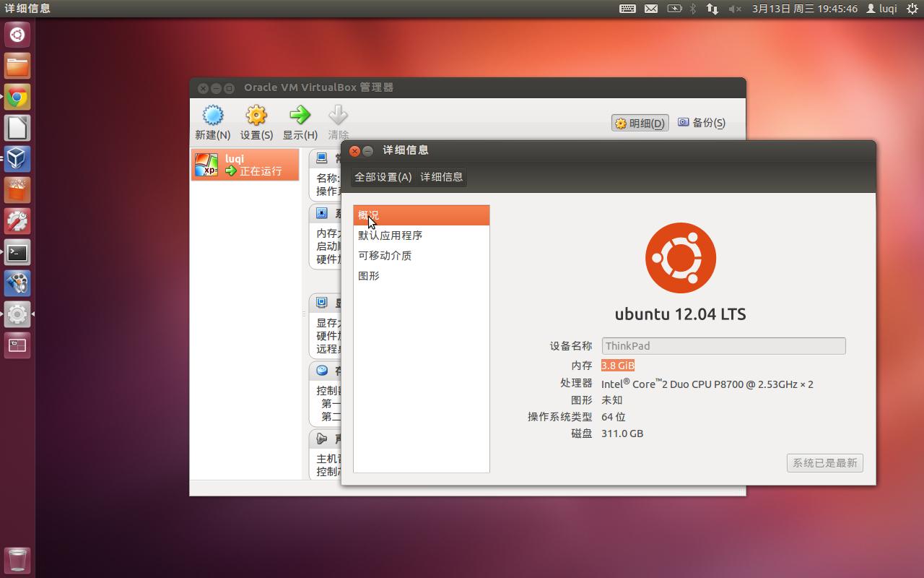Click the device name field ThinkPad
Screen dimensions: 924x578
(x=723, y=346)
